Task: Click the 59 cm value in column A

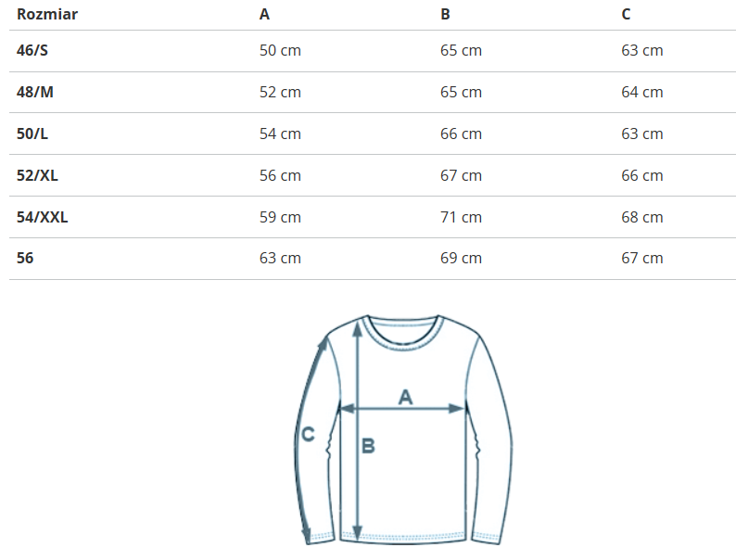Action: 280,217
